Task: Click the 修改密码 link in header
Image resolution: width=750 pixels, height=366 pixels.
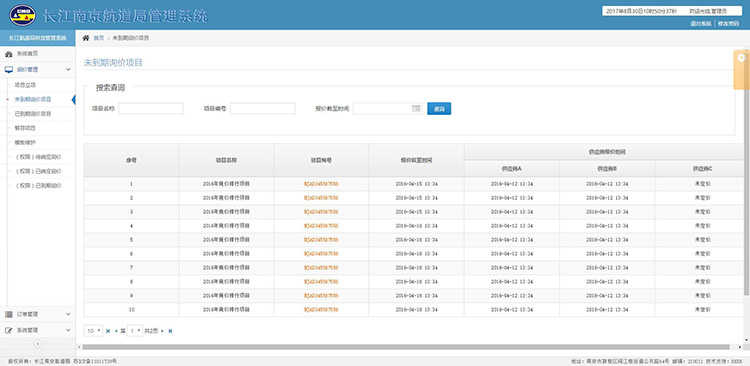Action: click(x=728, y=23)
